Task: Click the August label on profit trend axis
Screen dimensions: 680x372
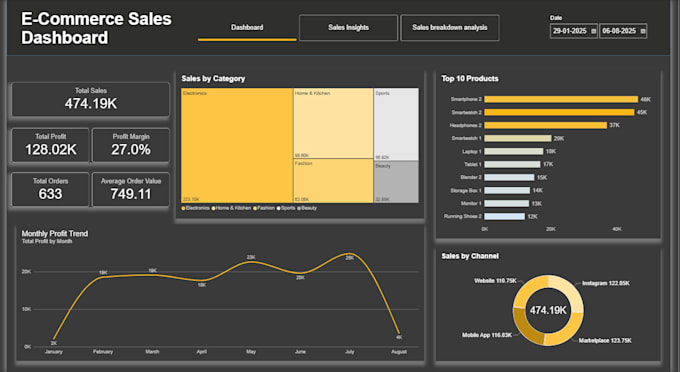Action: click(399, 352)
